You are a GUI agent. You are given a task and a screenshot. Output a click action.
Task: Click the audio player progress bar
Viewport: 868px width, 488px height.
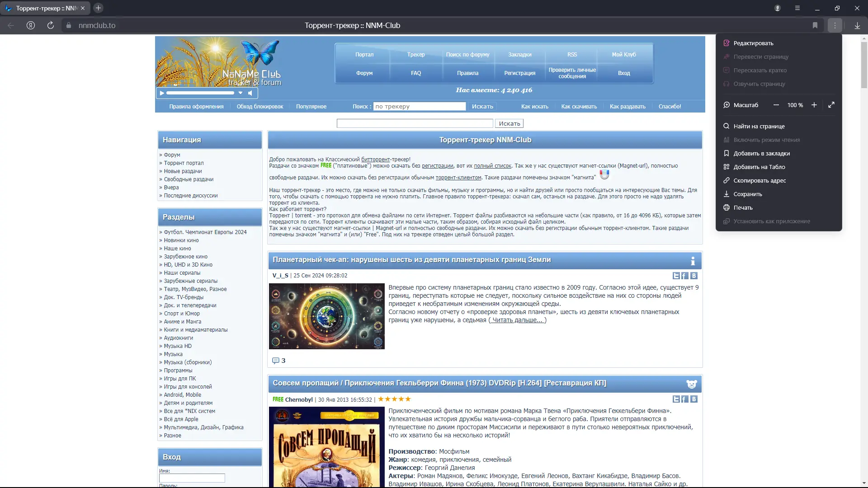[200, 93]
